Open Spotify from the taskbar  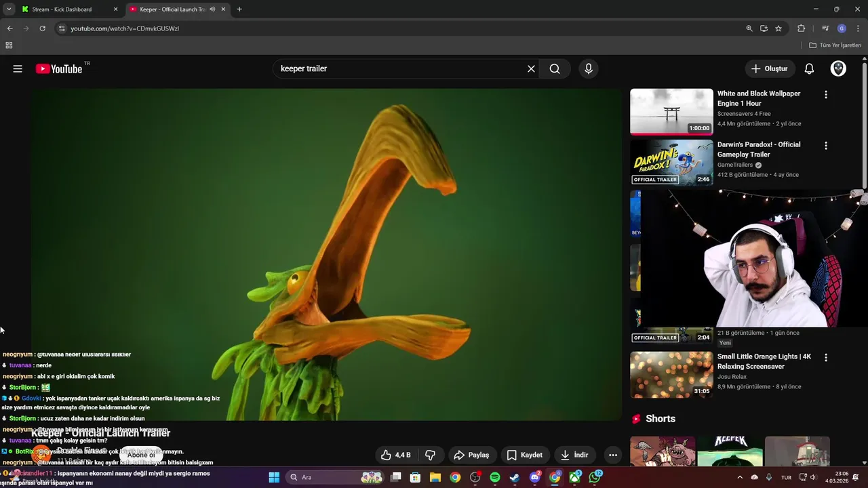pos(495,477)
